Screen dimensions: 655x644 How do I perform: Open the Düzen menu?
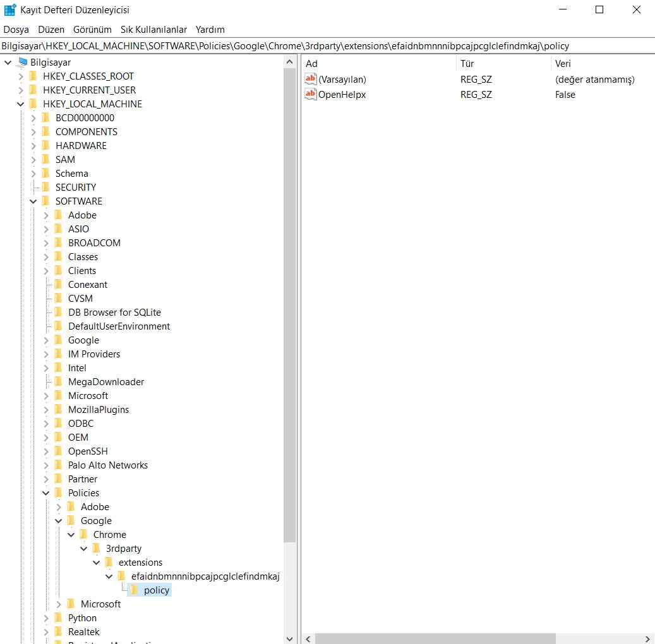tap(51, 29)
